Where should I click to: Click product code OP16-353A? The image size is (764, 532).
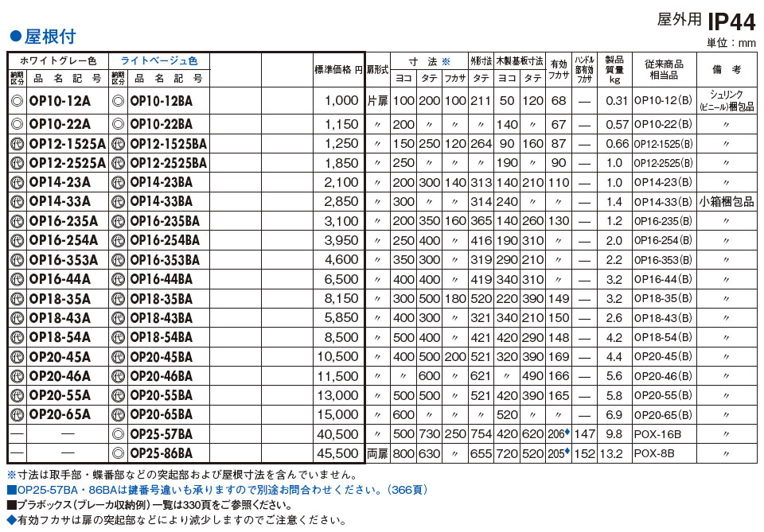click(x=64, y=260)
